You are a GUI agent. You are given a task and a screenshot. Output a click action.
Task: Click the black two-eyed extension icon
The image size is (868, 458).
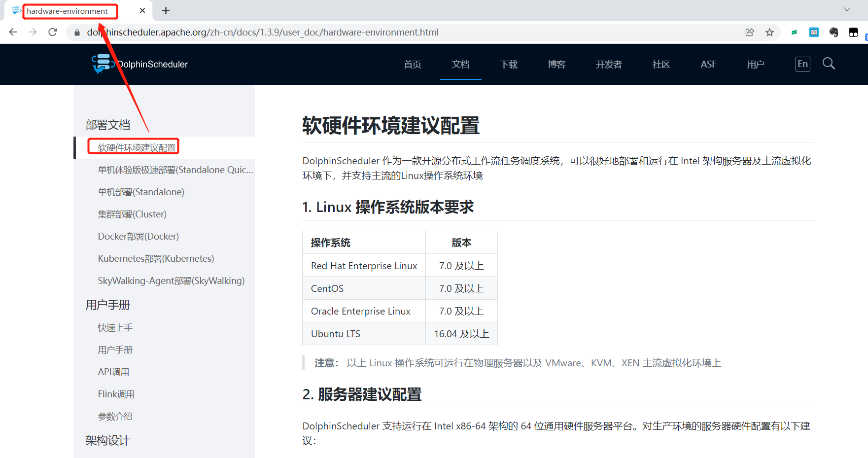tap(853, 33)
